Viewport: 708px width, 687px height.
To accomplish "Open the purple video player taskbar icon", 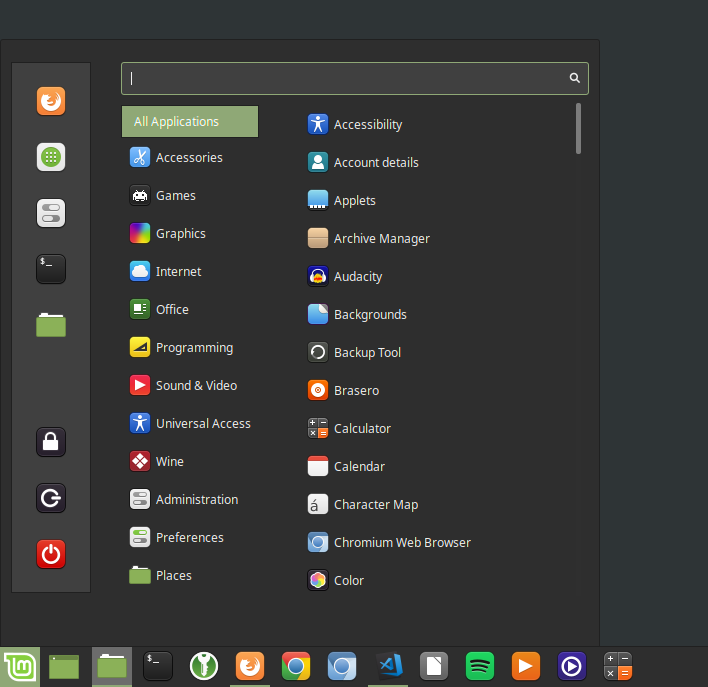I will point(572,666).
